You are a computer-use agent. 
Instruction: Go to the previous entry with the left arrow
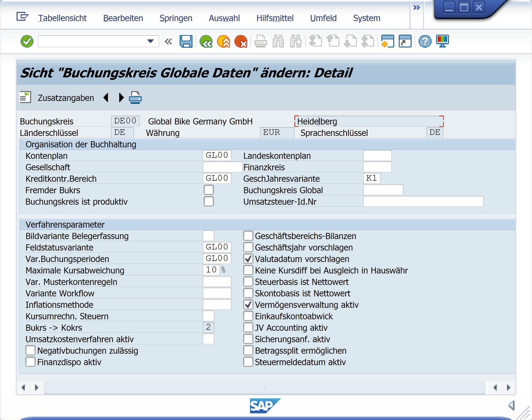coord(106,98)
